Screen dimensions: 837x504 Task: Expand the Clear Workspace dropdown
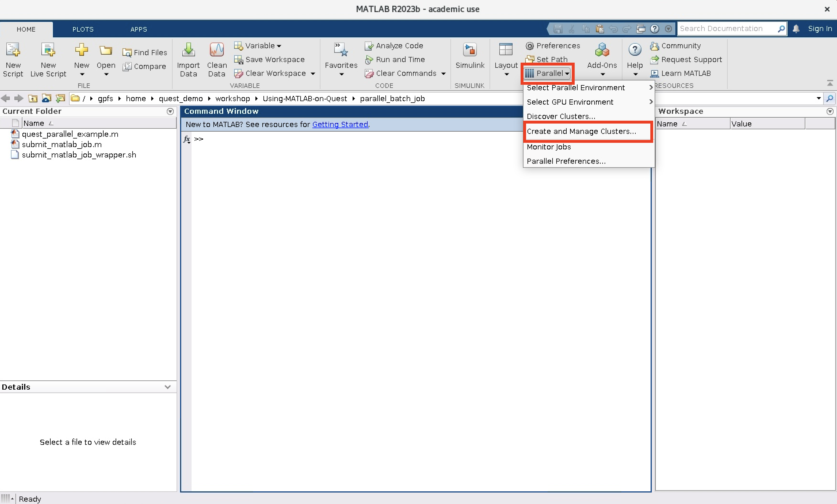tap(313, 73)
